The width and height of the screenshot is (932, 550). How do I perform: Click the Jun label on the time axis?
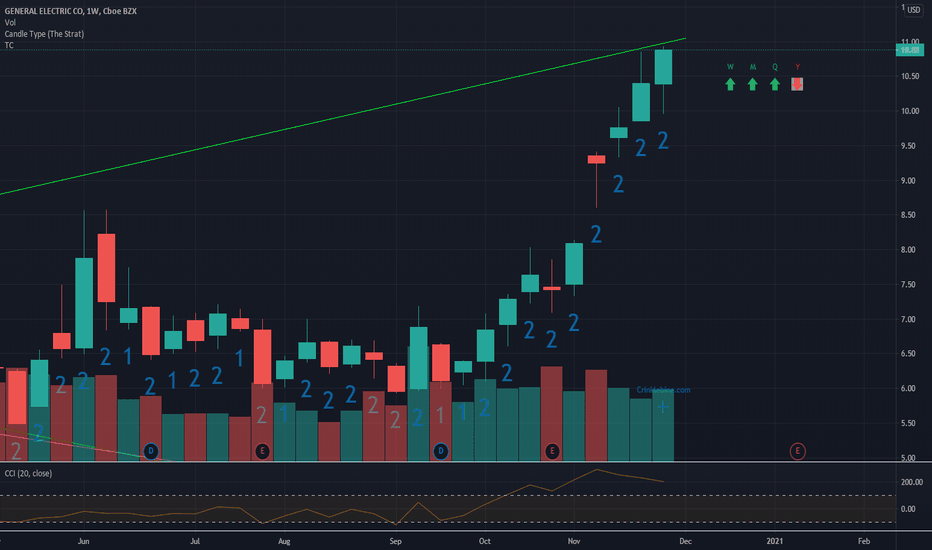(84, 541)
